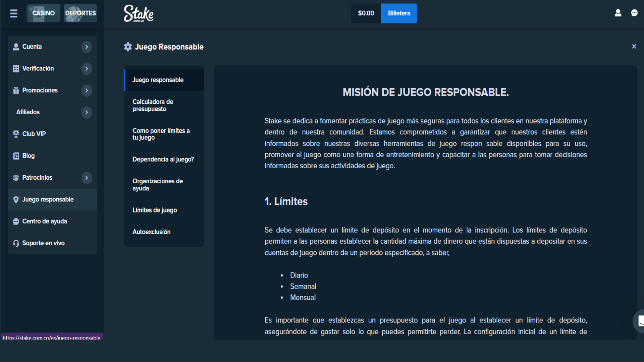Click the Mensual bullet item
Image resolution: width=644 pixels, height=362 pixels.
(303, 298)
